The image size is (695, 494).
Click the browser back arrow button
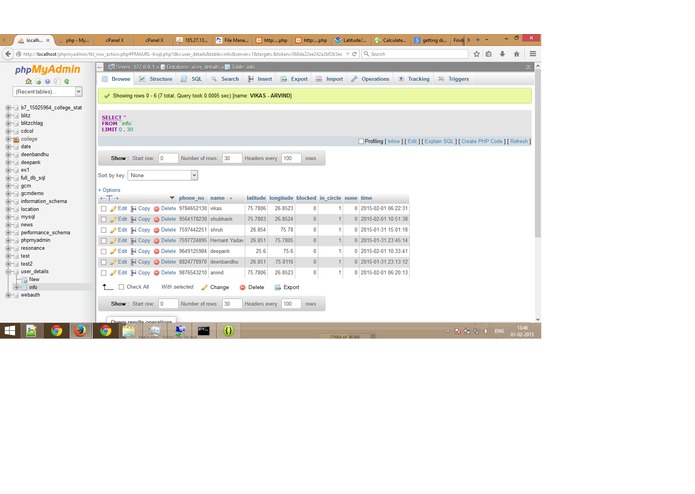[8, 54]
